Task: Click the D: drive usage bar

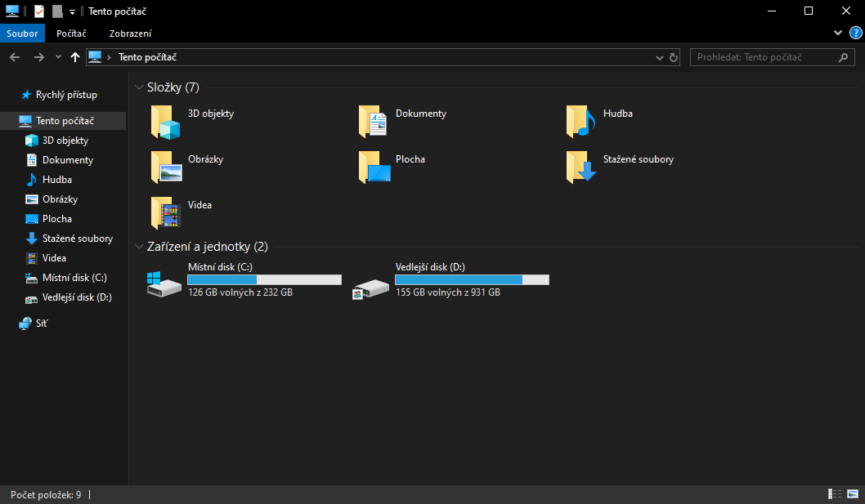Action: [x=473, y=279]
